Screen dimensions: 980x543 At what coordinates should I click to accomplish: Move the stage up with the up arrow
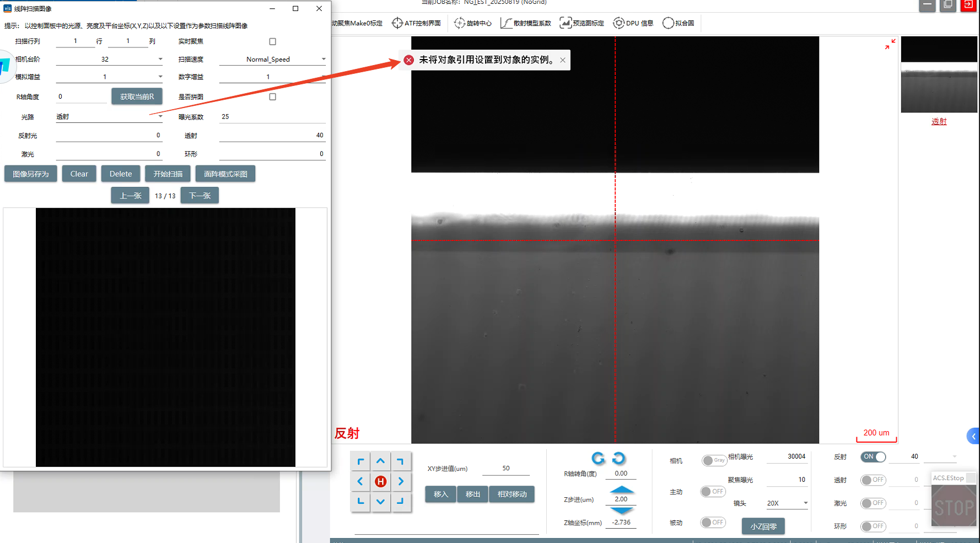coord(380,461)
